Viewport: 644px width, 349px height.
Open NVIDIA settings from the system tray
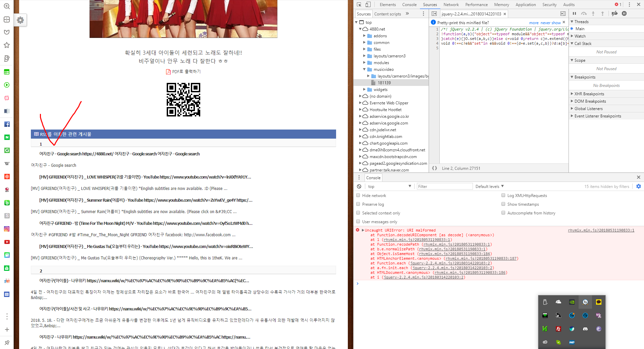[x=572, y=302]
